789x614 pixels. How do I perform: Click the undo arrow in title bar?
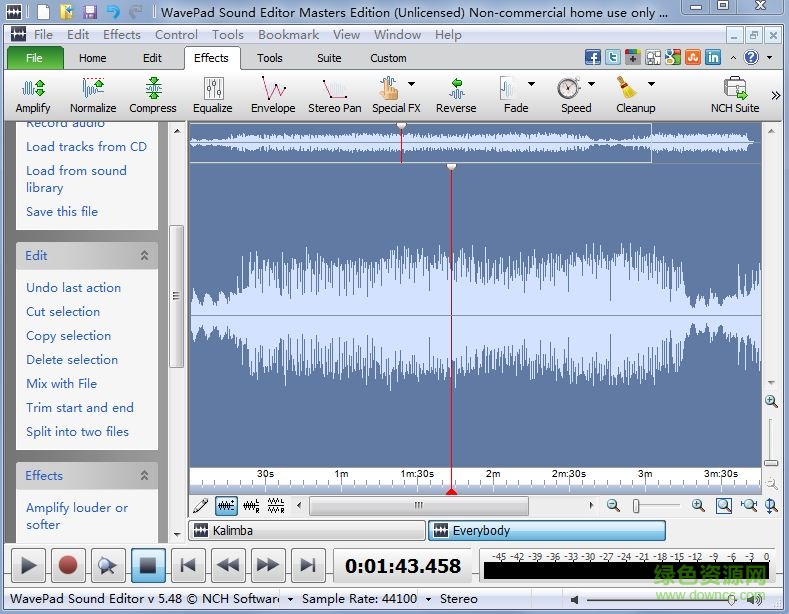pos(114,12)
